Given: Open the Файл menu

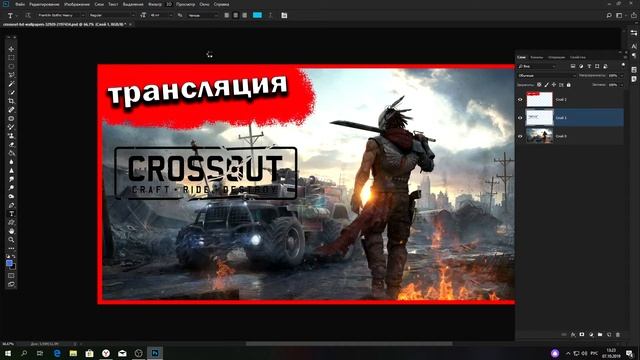Looking at the screenshot, I should click(x=20, y=4).
